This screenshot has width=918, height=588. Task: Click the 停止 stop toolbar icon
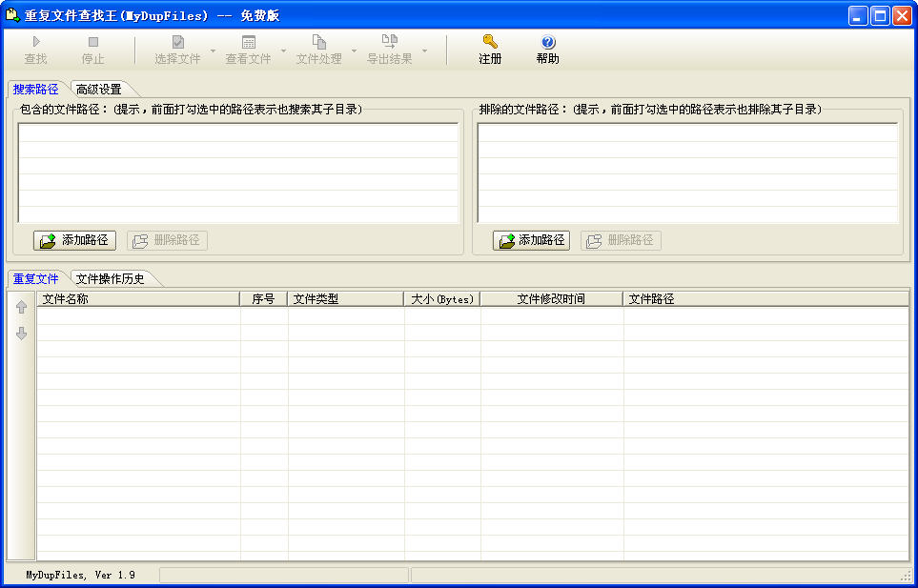(93, 42)
